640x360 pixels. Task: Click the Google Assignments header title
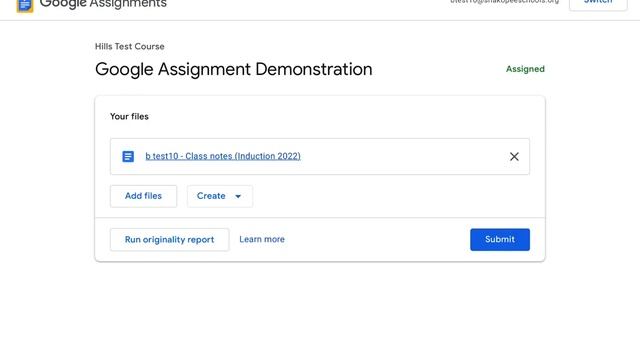tap(103, 4)
